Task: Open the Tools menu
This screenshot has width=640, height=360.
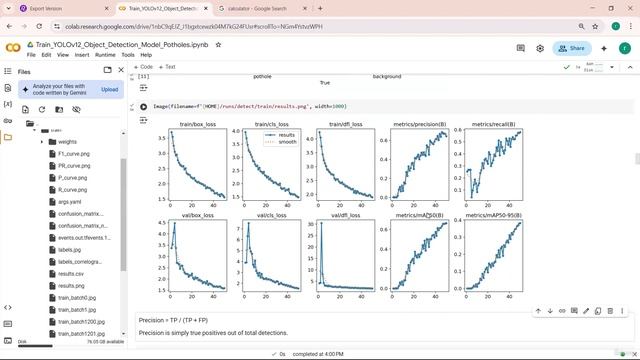Action: tap(128, 55)
